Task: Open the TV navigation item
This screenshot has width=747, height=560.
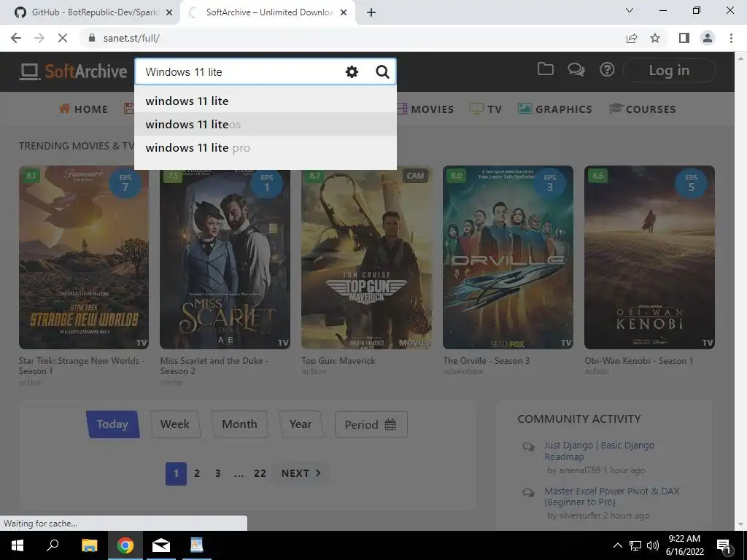Action: [x=485, y=109]
